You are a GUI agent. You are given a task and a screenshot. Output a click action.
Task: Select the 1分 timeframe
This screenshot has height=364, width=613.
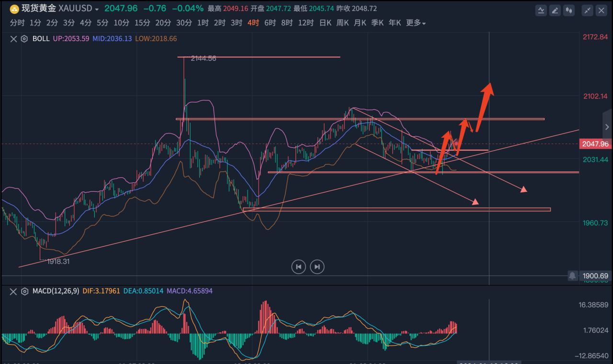35,22
